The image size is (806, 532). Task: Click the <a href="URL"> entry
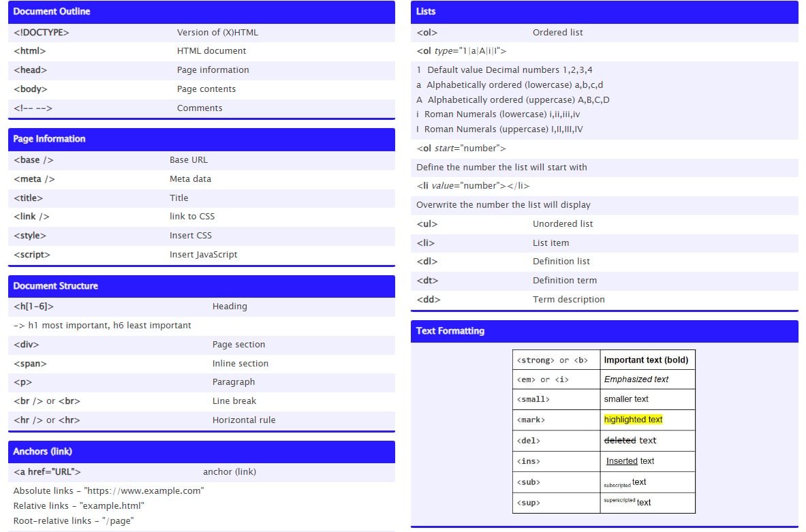(47, 472)
